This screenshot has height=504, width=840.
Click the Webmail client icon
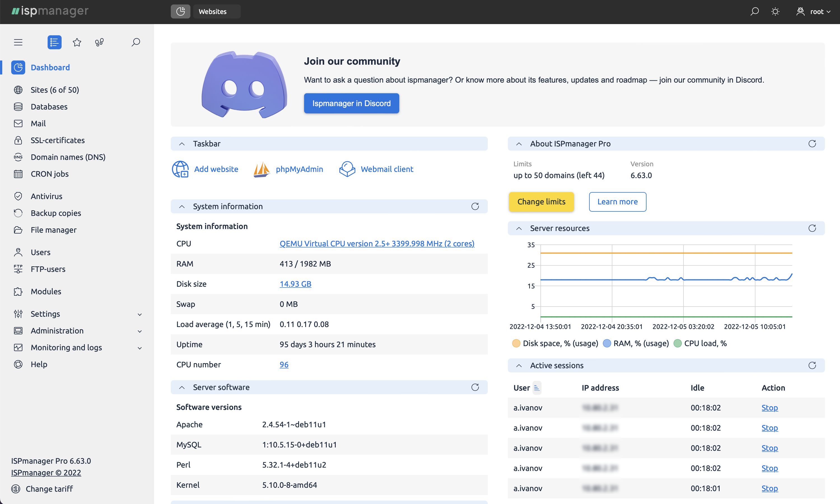point(347,169)
